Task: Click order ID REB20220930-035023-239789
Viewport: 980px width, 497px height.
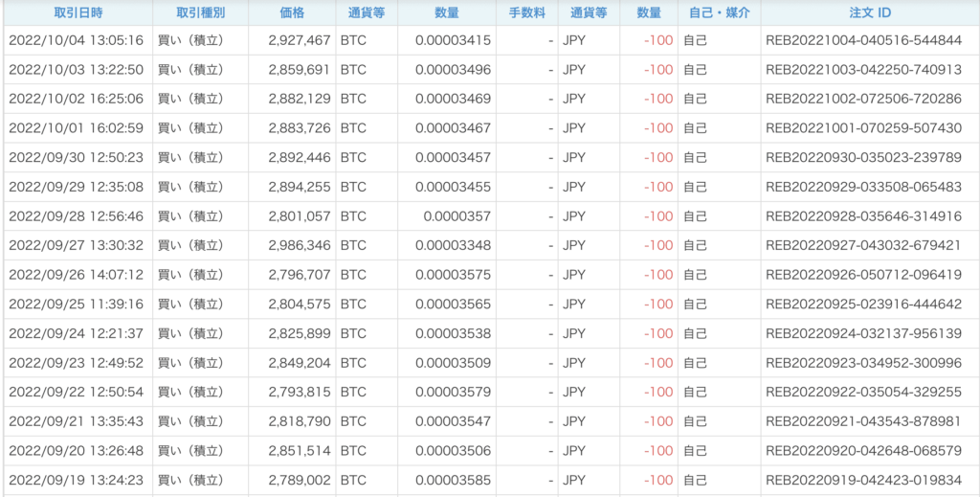Action: (864, 158)
